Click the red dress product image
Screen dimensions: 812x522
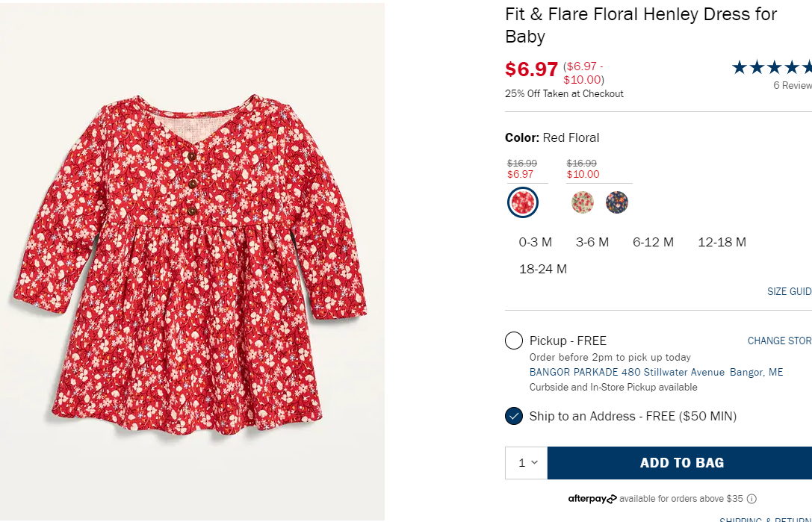click(192, 261)
